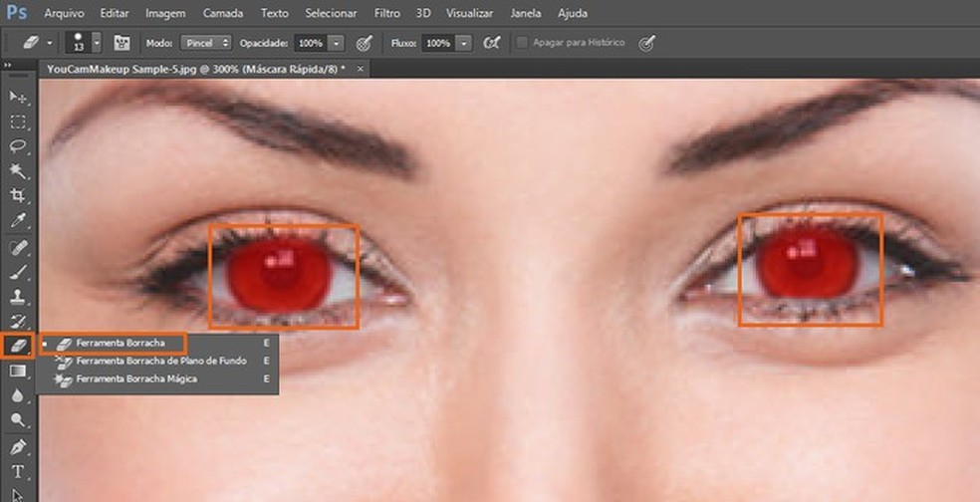Select the Crop tool

coord(18,195)
